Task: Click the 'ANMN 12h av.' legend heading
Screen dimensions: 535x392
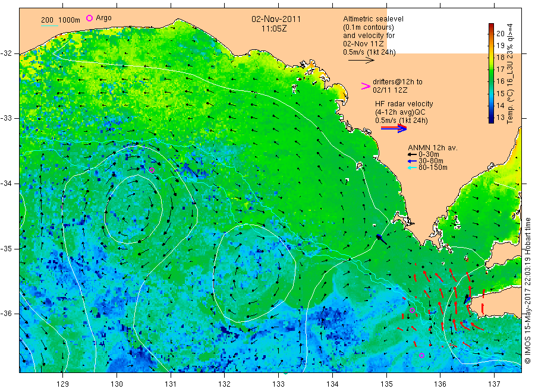Action: point(433,148)
